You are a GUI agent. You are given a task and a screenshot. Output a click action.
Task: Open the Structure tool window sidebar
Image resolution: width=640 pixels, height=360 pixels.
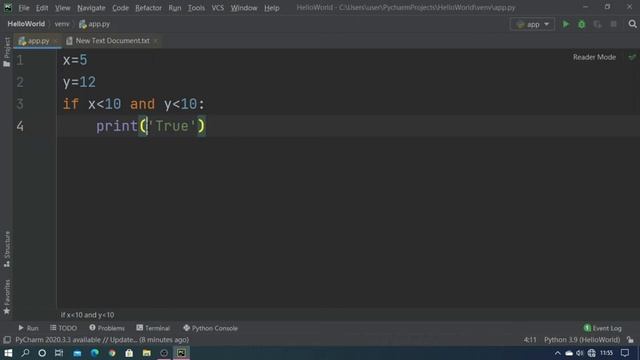point(7,249)
